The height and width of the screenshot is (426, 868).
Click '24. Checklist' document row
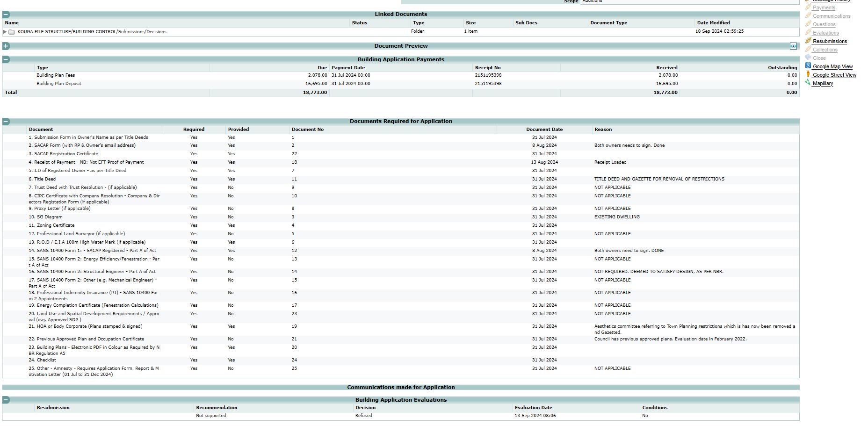42,360
